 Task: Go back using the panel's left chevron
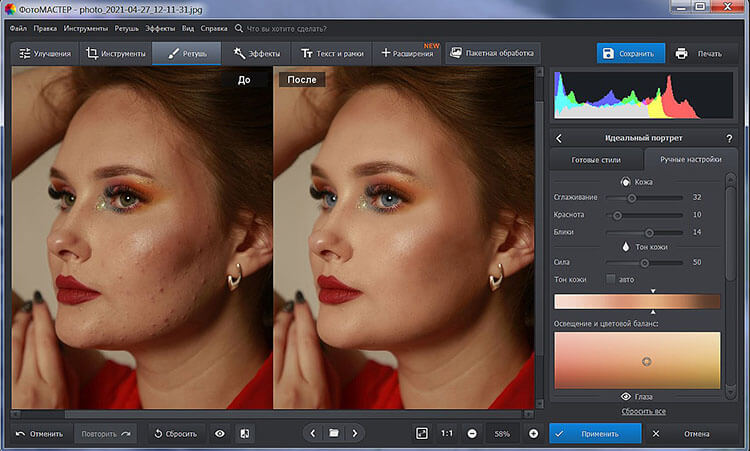tap(559, 138)
